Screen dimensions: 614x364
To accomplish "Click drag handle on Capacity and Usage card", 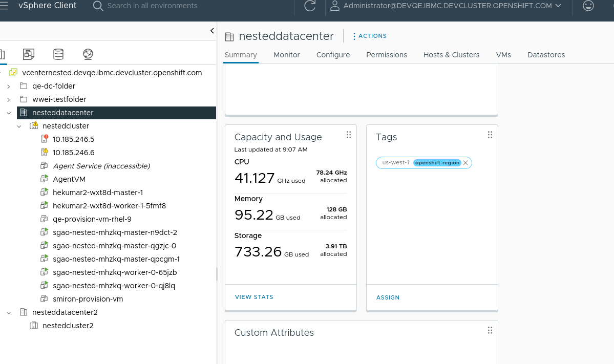I will 348,135.
